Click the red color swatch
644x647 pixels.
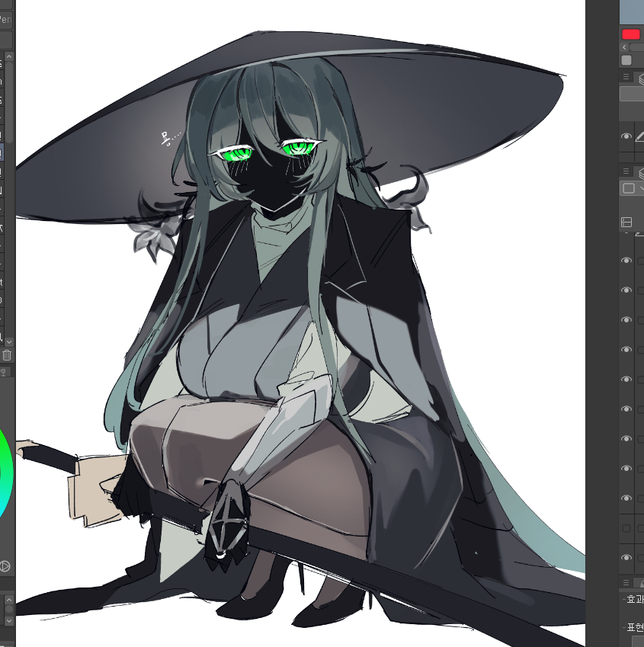pyautogui.click(x=630, y=34)
